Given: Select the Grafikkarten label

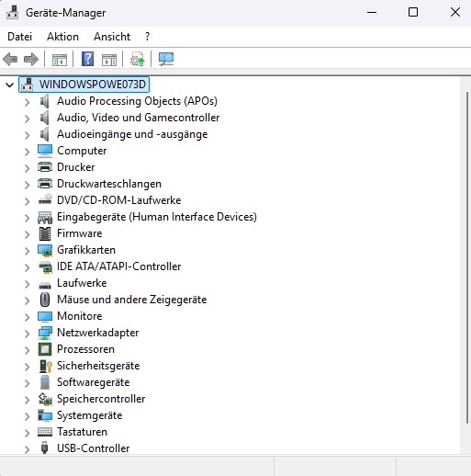Looking at the screenshot, I should pyautogui.click(x=86, y=250).
